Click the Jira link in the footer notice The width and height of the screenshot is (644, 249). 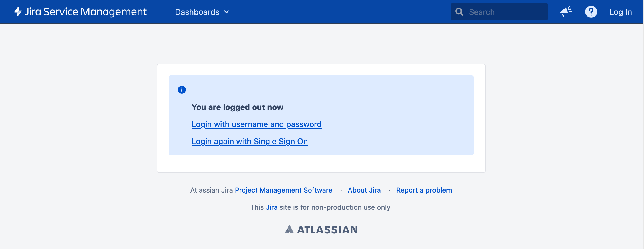pyautogui.click(x=271, y=207)
